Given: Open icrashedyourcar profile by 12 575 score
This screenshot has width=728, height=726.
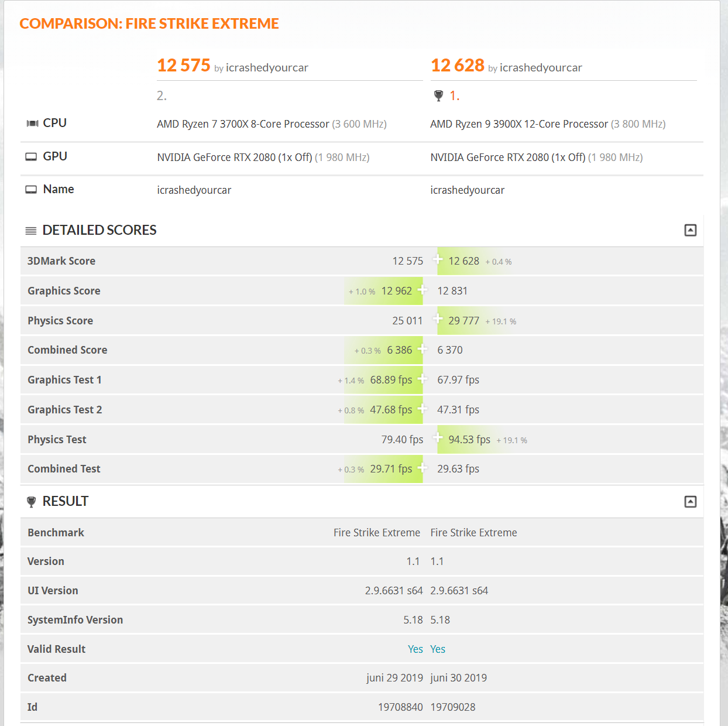Looking at the screenshot, I should pyautogui.click(x=267, y=68).
